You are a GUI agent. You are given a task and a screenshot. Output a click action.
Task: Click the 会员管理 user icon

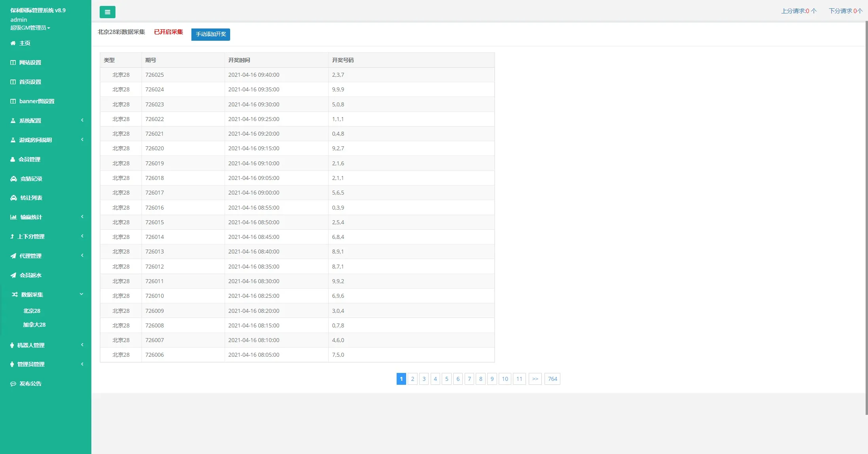pos(13,159)
